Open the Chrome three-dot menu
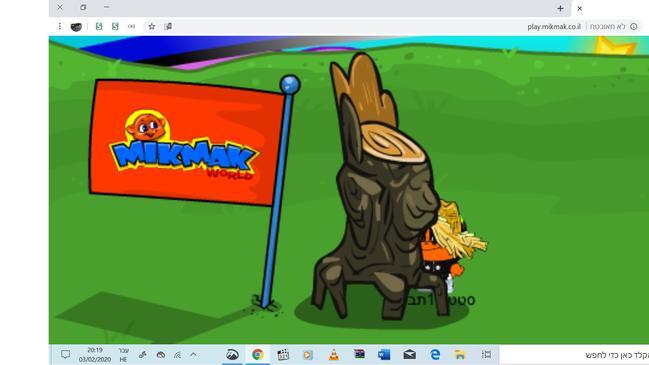 pos(60,26)
